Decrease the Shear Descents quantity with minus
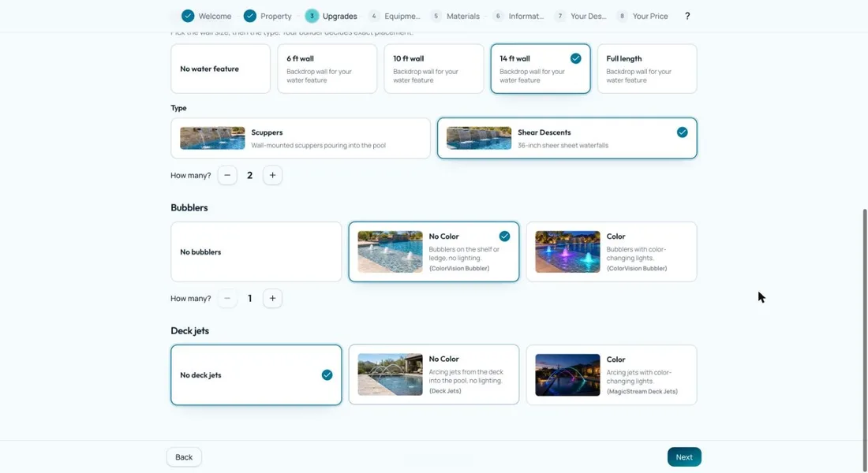Viewport: 868px width, 473px height. tap(227, 175)
